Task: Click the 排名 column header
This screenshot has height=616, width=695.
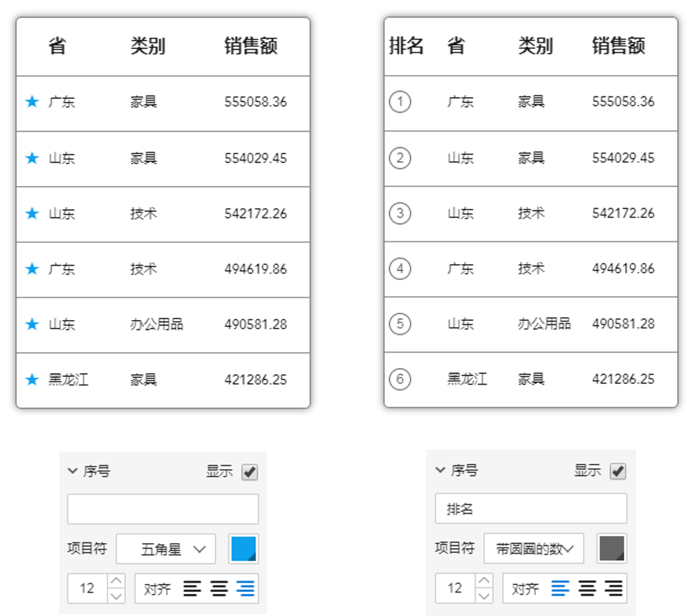Action: click(x=406, y=46)
